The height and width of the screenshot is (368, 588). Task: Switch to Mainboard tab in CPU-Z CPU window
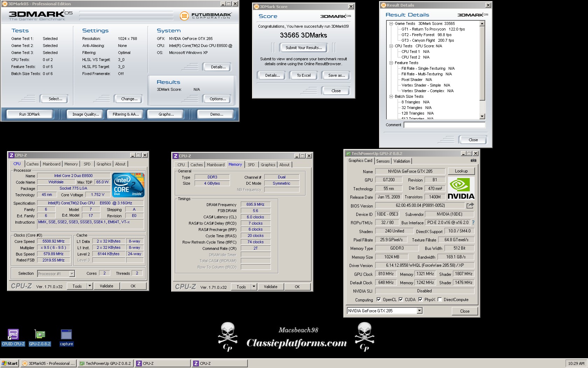pos(51,164)
